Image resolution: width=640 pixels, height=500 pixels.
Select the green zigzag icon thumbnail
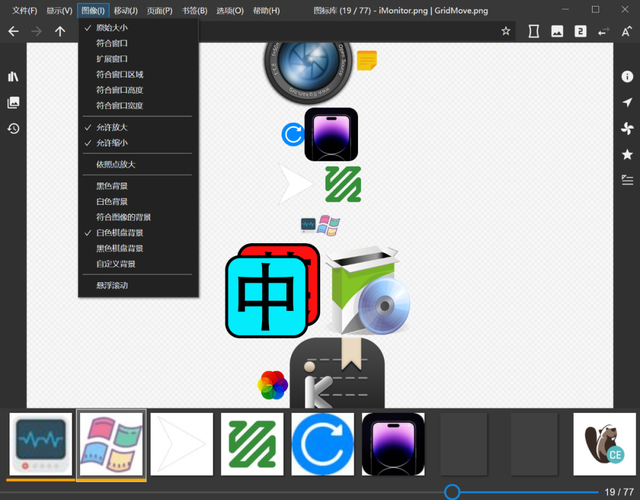coord(252,444)
